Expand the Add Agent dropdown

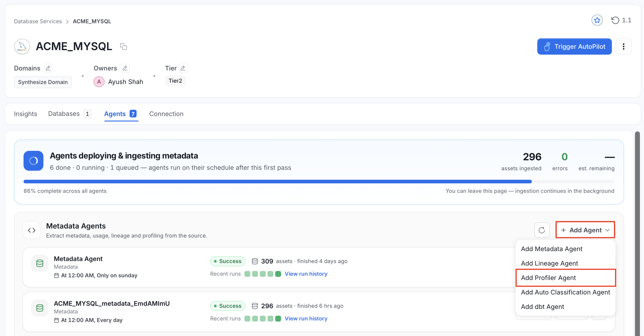[x=585, y=230]
